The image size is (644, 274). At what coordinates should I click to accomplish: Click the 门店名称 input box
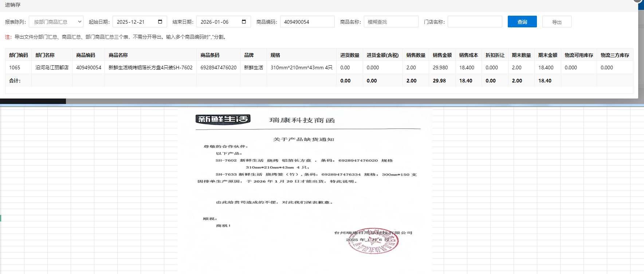coord(474,22)
